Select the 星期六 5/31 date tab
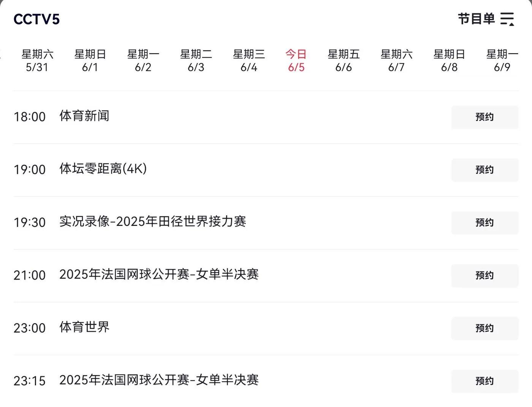This screenshot has width=532, height=407. pos(37,61)
